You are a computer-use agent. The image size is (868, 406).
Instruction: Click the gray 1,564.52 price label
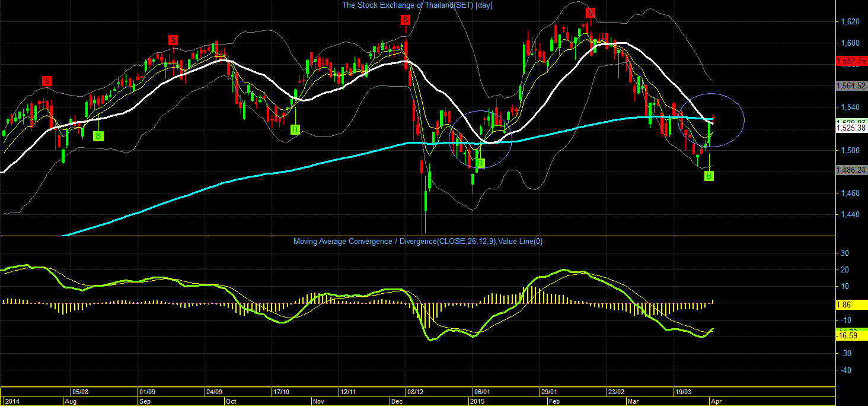pyautogui.click(x=851, y=85)
